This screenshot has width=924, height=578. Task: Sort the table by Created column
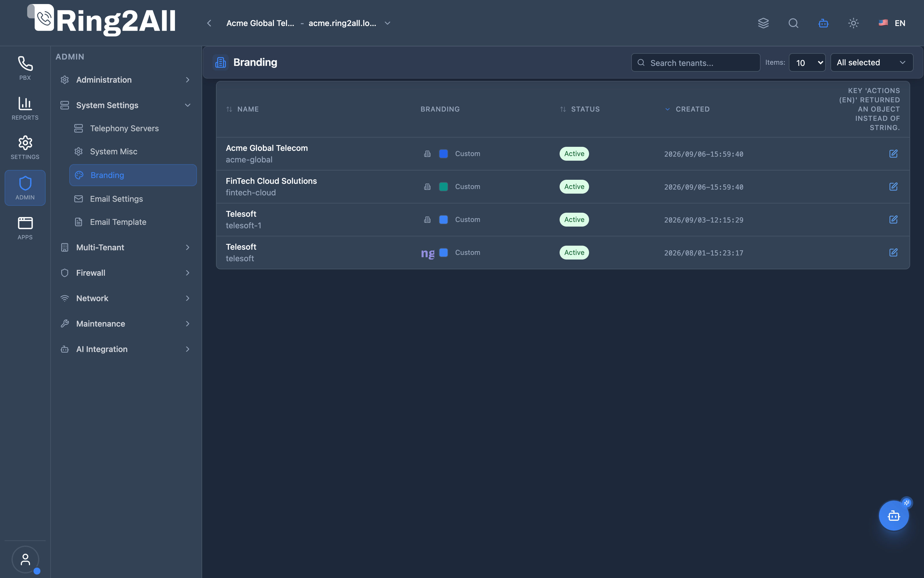[x=687, y=109]
